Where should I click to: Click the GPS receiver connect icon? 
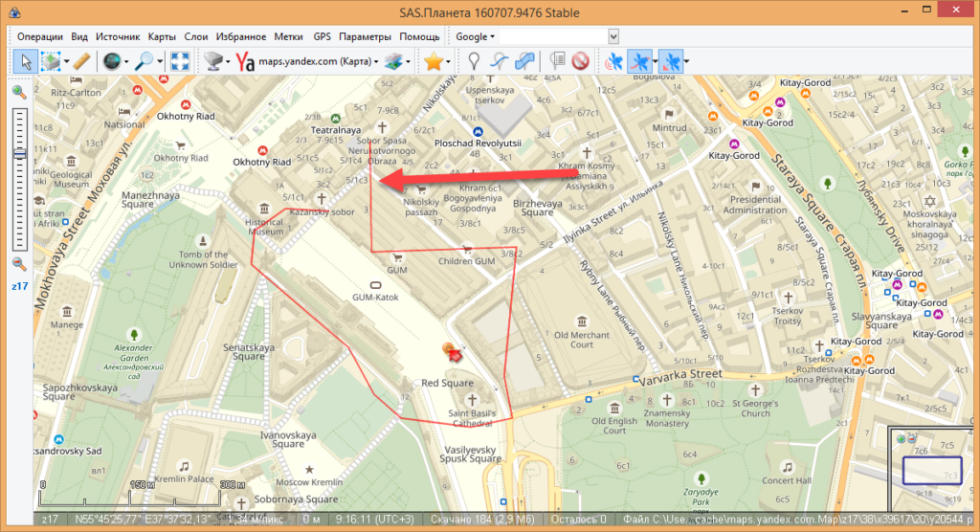pyautogui.click(x=612, y=61)
